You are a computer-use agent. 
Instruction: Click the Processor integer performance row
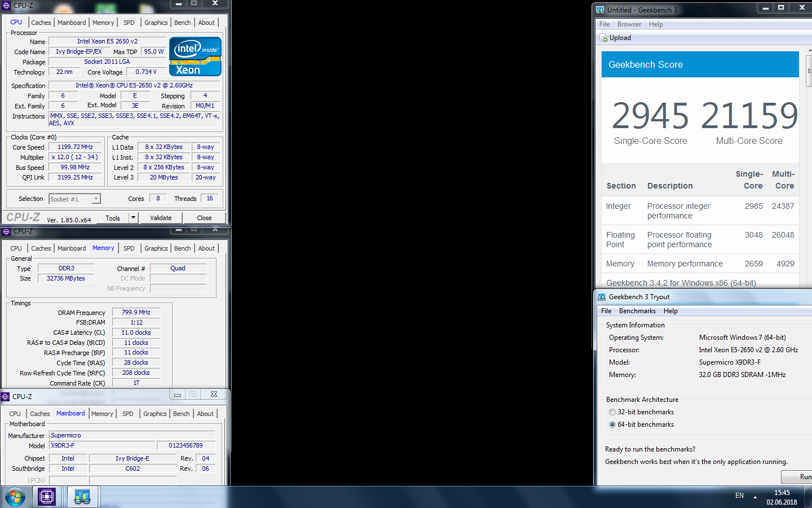pos(700,211)
